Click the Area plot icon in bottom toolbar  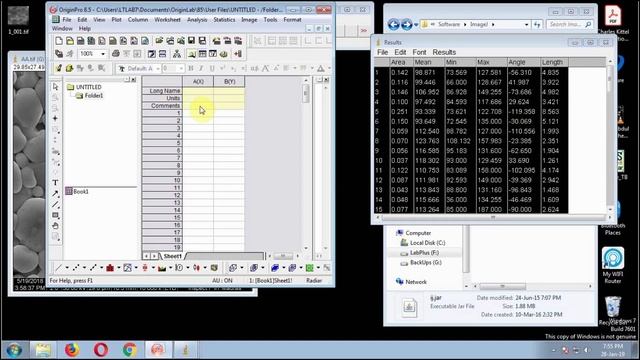tap(162, 268)
